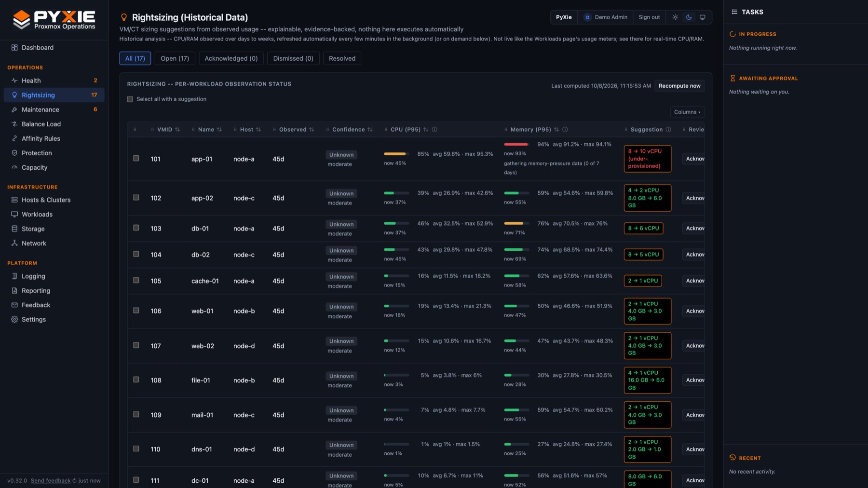868x488 pixels.
Task: Open the Columns dropdown
Action: coord(687,112)
